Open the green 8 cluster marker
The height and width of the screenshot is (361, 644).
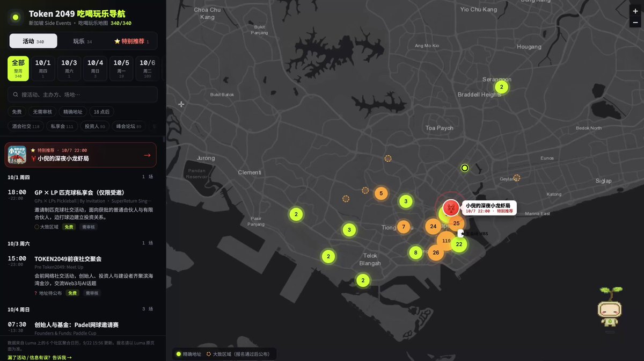415,252
